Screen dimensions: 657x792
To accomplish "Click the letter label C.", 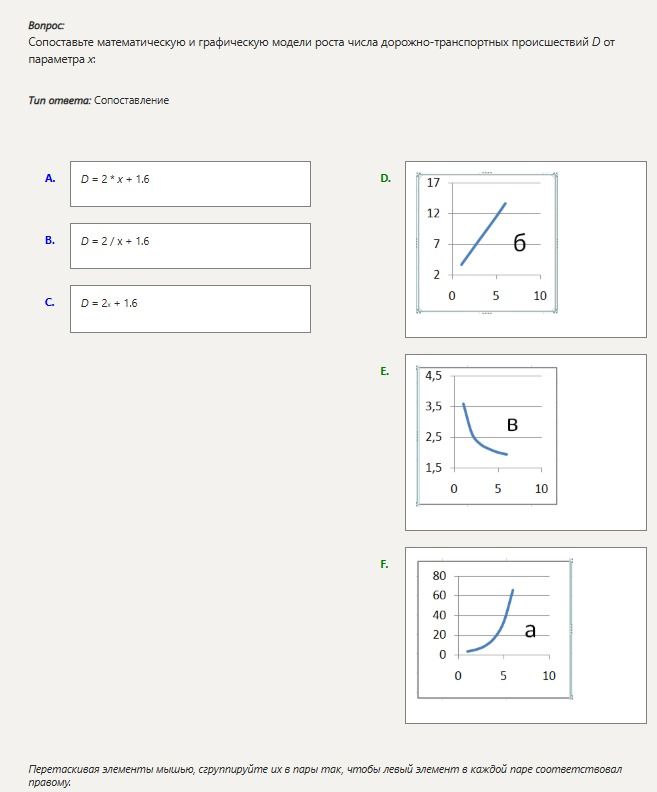I will [x=49, y=302].
